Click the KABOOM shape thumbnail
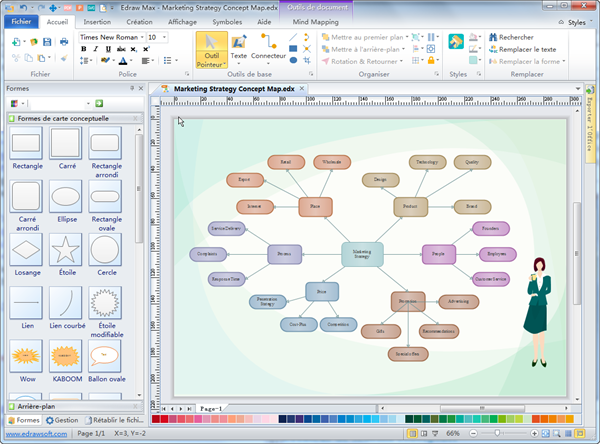 point(65,355)
